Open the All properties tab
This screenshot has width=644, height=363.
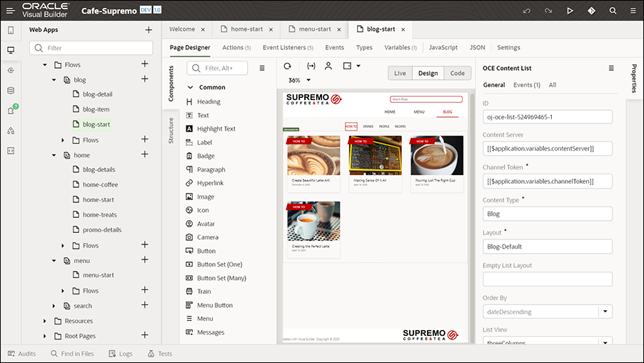point(553,85)
